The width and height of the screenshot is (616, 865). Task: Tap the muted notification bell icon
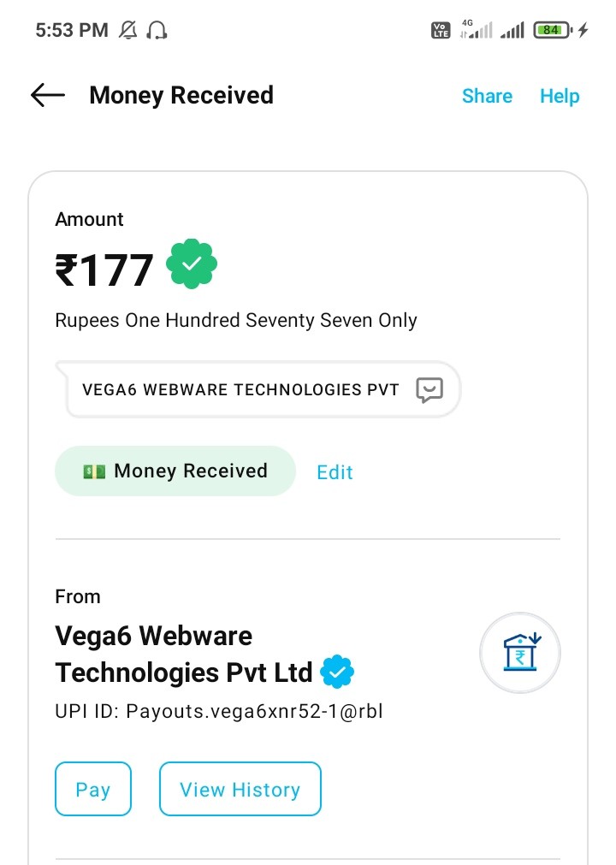tap(128, 31)
